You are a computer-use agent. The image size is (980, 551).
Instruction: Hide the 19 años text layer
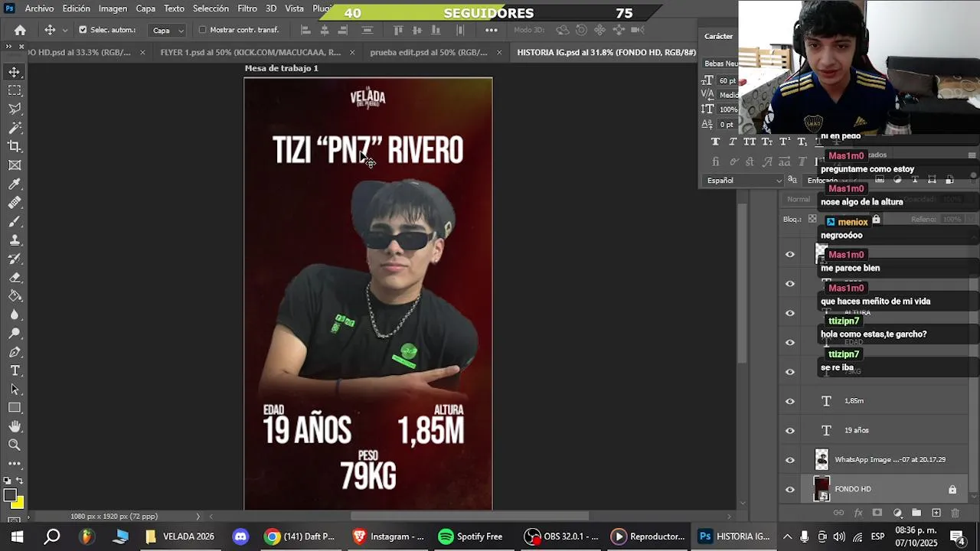pos(790,430)
